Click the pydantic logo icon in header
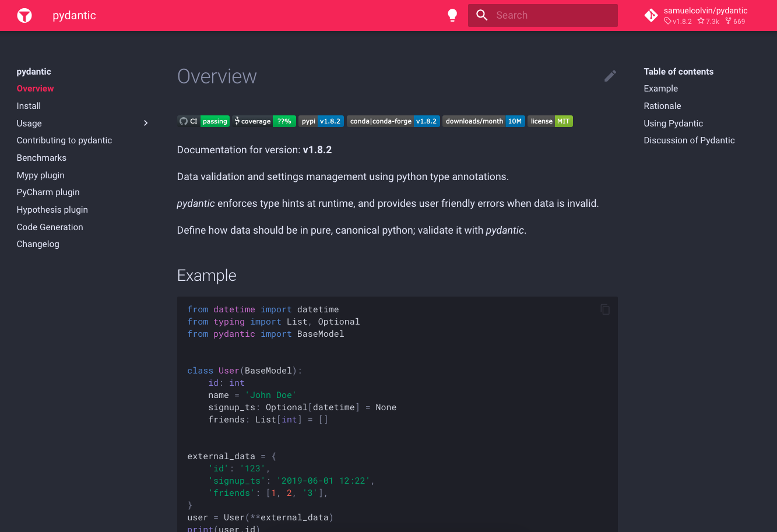 [24, 15]
